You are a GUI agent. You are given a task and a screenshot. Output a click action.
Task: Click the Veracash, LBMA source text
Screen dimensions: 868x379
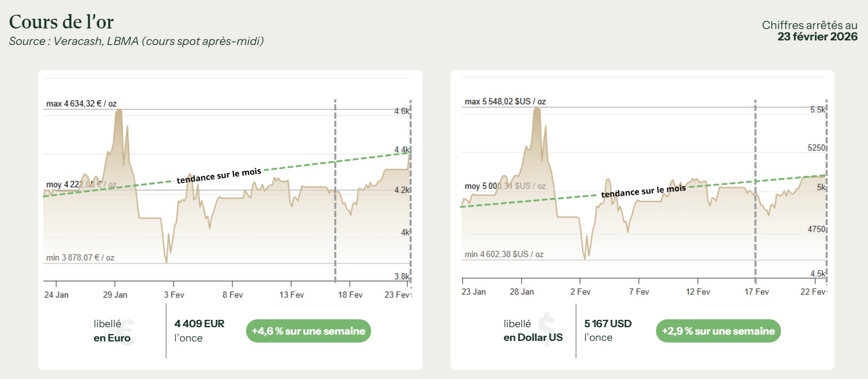click(x=136, y=42)
